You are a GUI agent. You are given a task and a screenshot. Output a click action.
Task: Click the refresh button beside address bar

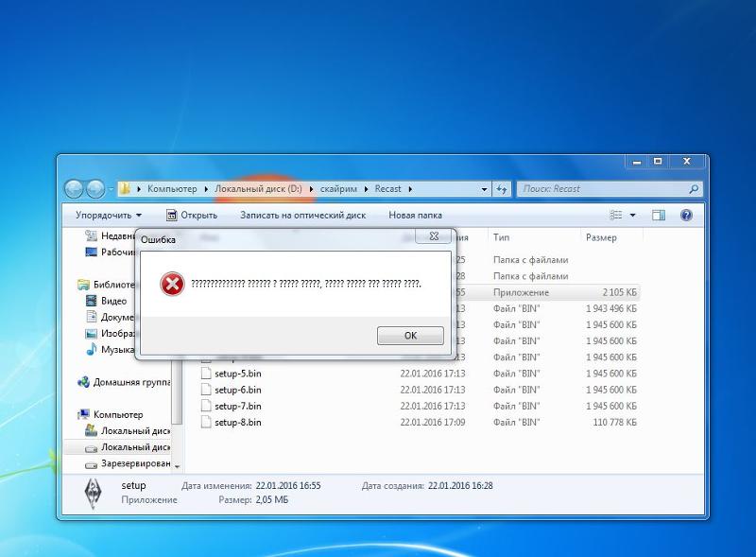[502, 189]
